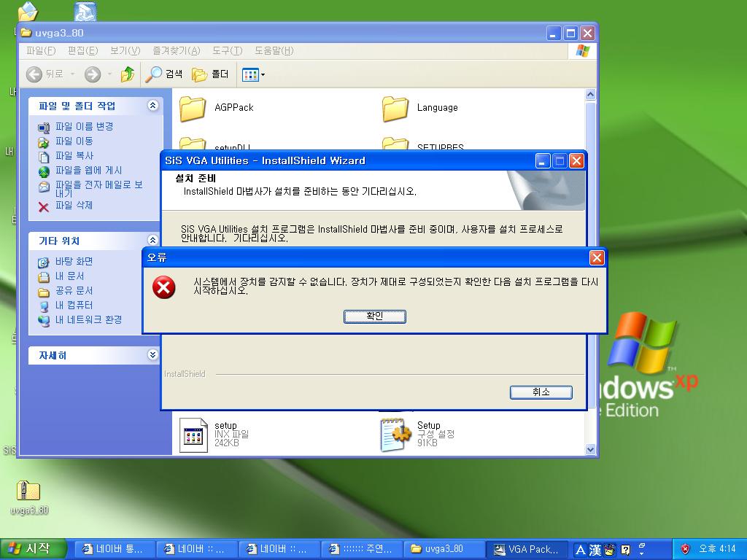
Task: Switch to the VGA Pack... taskbar button
Action: pos(527,550)
